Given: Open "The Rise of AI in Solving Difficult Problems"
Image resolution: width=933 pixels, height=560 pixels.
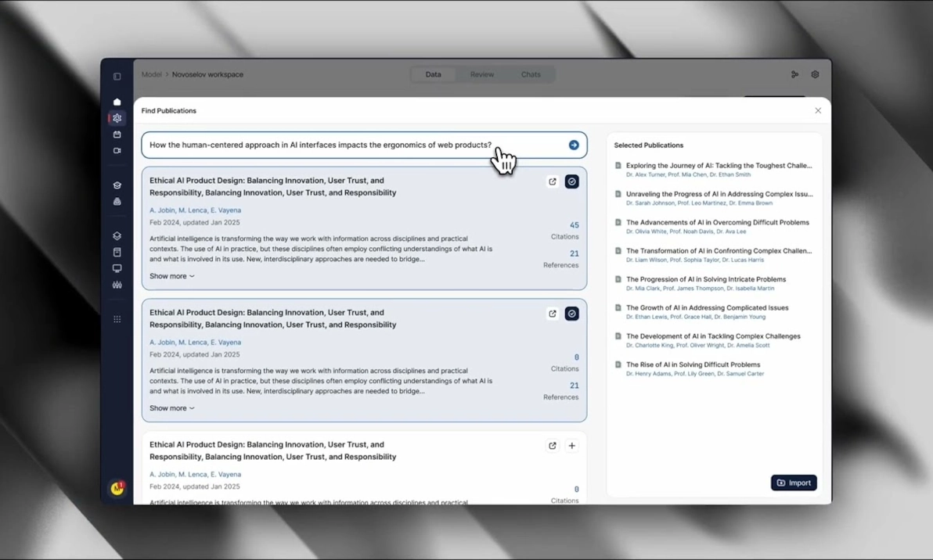Looking at the screenshot, I should click(x=693, y=364).
